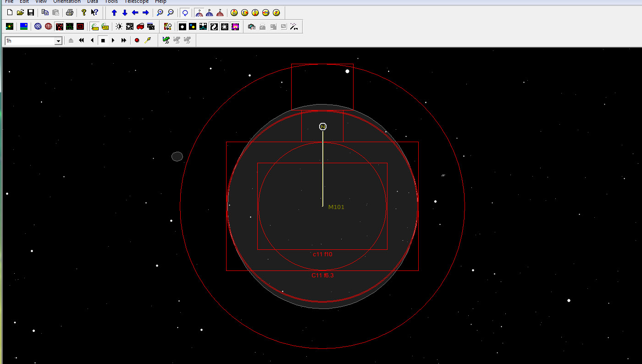Toggle display of nebulae (purple icon)
Image resolution: width=642 pixels, height=364 pixels.
235,27
